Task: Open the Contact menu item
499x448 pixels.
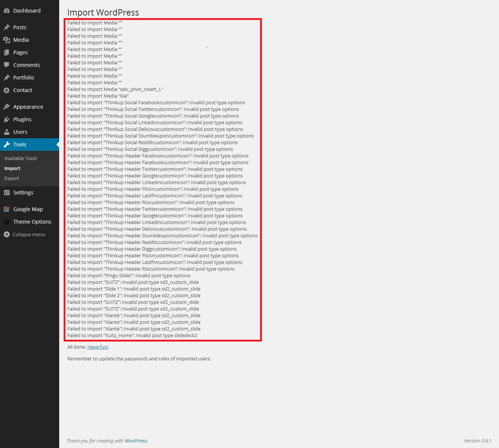Action: (30, 90)
